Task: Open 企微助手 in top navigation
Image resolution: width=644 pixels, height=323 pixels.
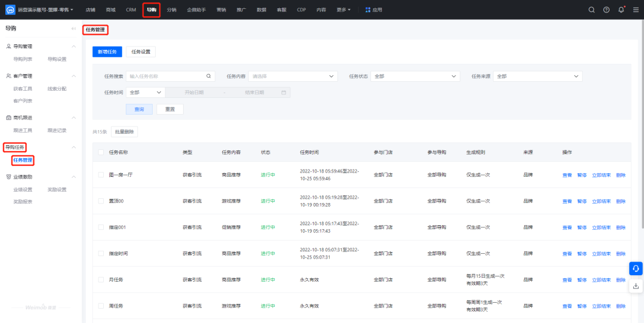Action: (196, 10)
